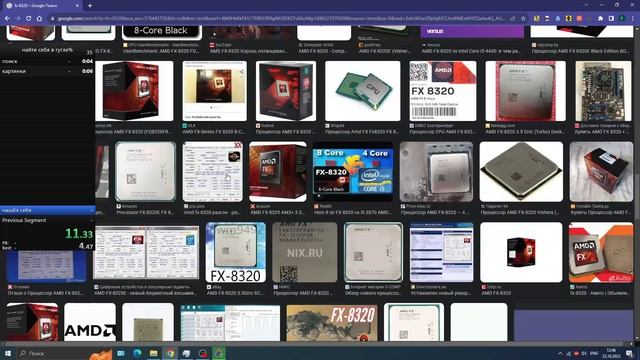Screen dimensions: 640x360
Task: Open the CPU image captioned FX-8320 in black
Action: [236, 252]
